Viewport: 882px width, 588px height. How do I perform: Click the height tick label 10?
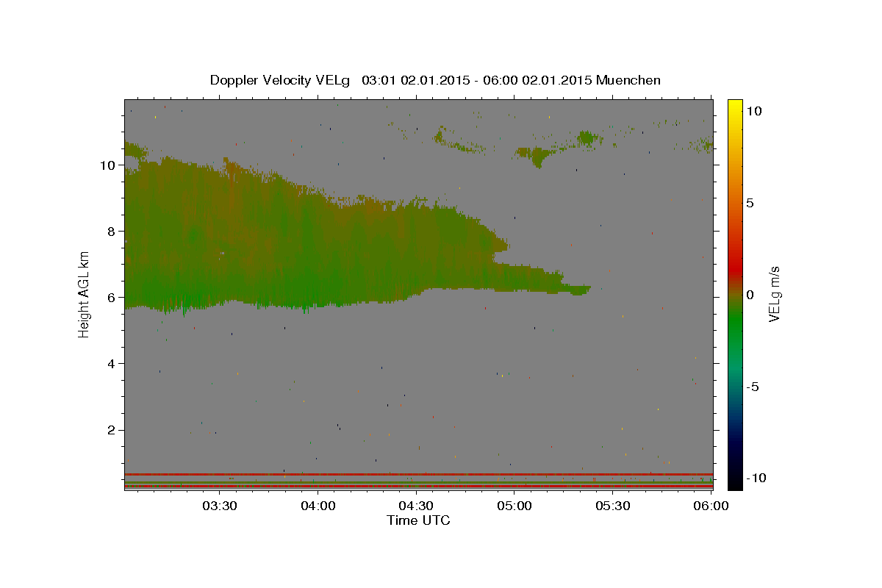pyautogui.click(x=107, y=165)
